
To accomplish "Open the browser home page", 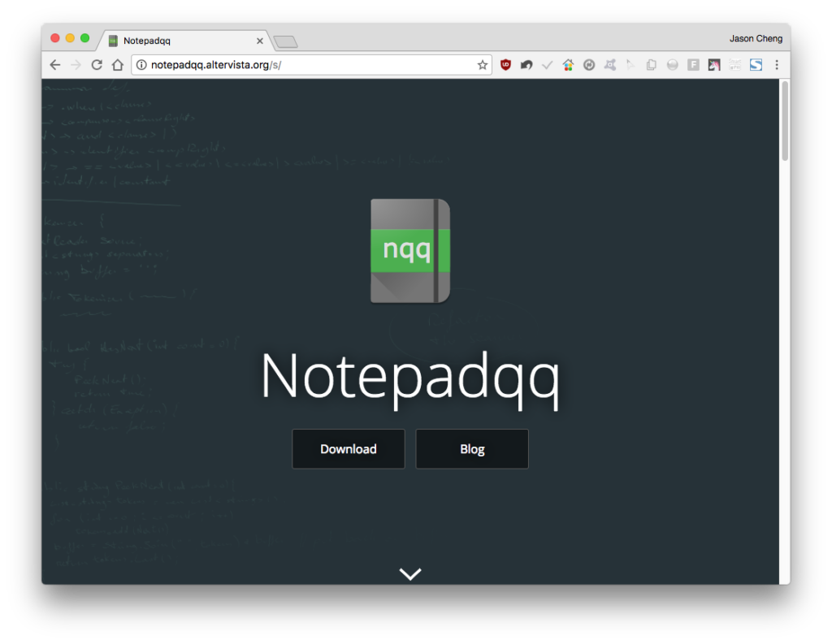I will pyautogui.click(x=118, y=65).
